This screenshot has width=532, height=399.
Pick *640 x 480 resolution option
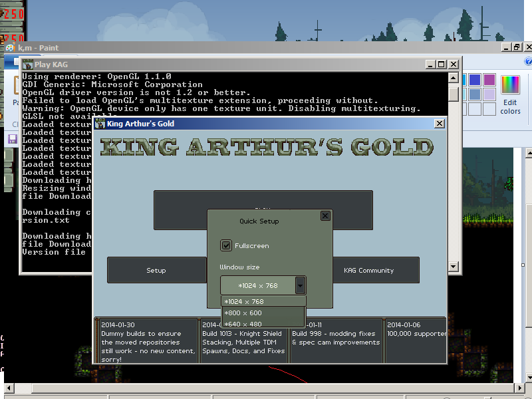pyautogui.click(x=263, y=324)
